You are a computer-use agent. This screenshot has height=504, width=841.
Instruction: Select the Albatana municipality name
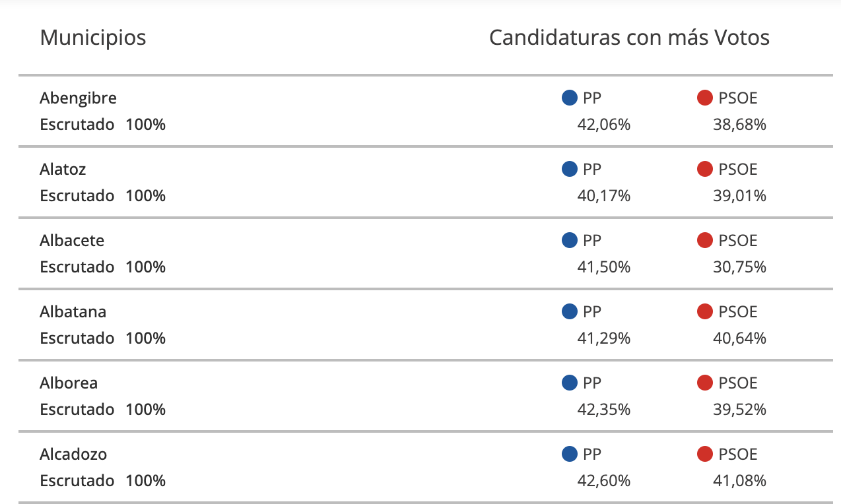[73, 312]
